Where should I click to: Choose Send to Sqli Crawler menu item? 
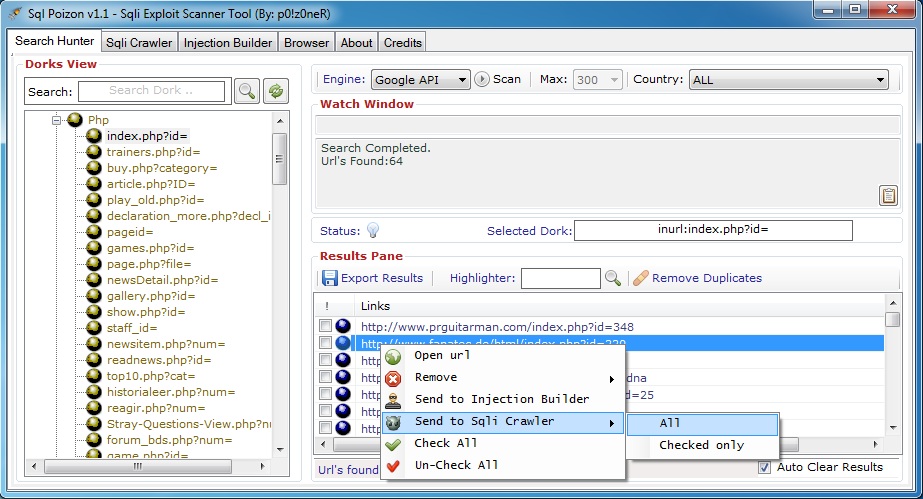pyautogui.click(x=503, y=423)
